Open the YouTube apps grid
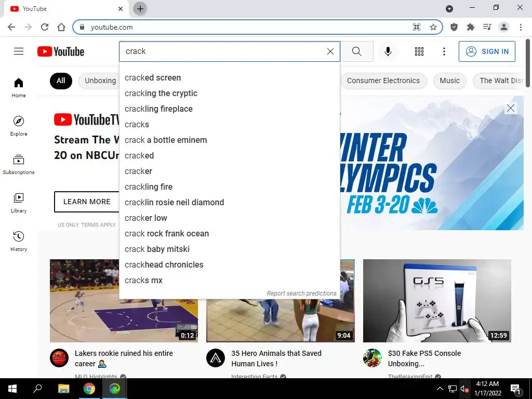 pyautogui.click(x=419, y=51)
